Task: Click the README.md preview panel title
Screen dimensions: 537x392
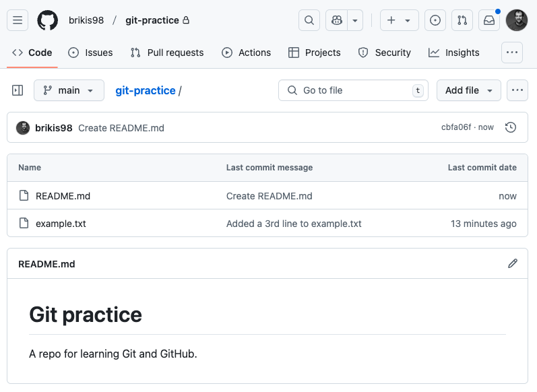Action: [46, 264]
